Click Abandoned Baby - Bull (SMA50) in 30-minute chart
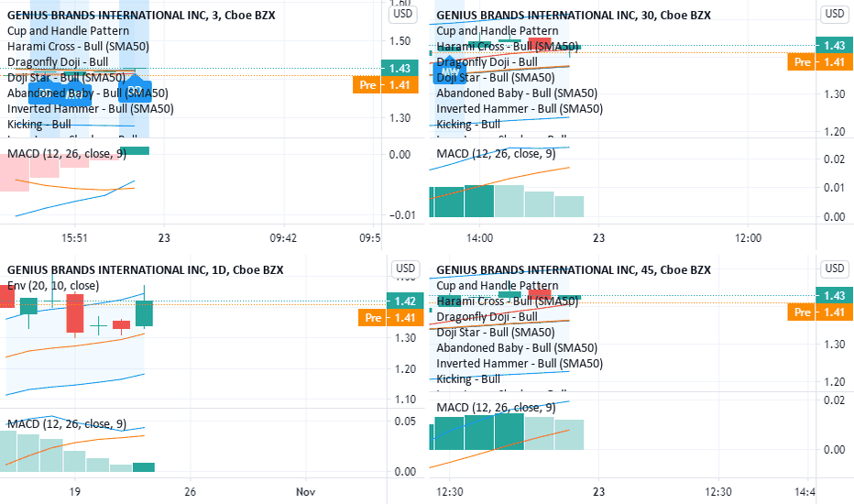This screenshot has height=504, width=854. [517, 93]
